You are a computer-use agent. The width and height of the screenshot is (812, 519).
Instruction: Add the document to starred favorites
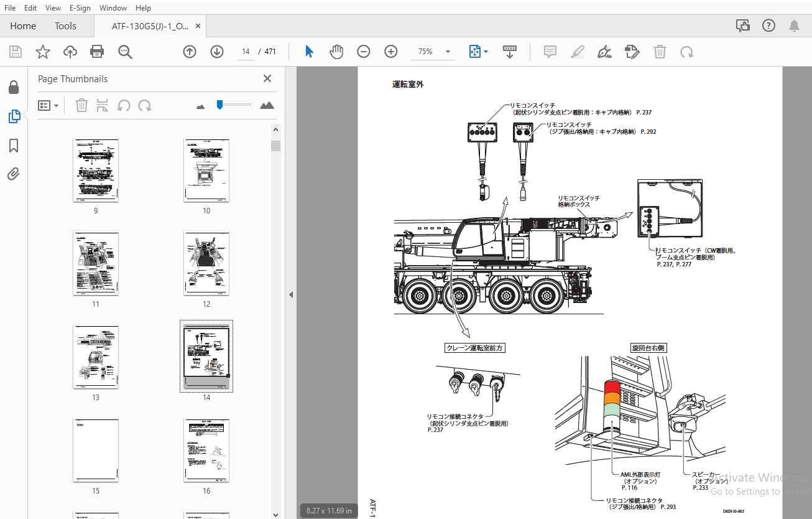(42, 52)
